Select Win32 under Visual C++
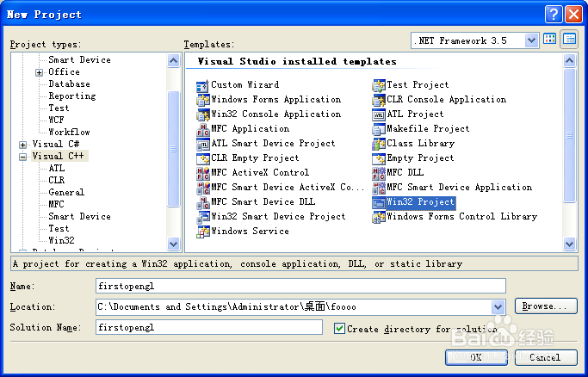This screenshot has width=588, height=377. click(61, 240)
